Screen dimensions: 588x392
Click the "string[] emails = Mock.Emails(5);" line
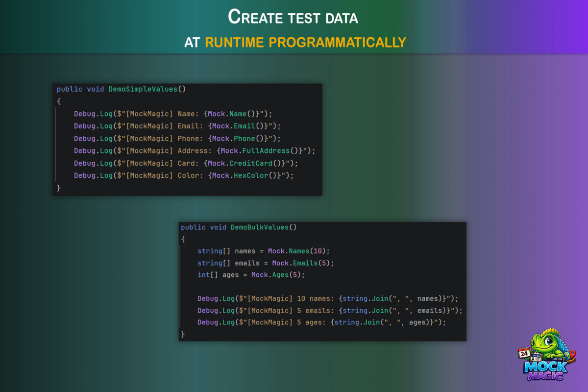tap(266, 263)
